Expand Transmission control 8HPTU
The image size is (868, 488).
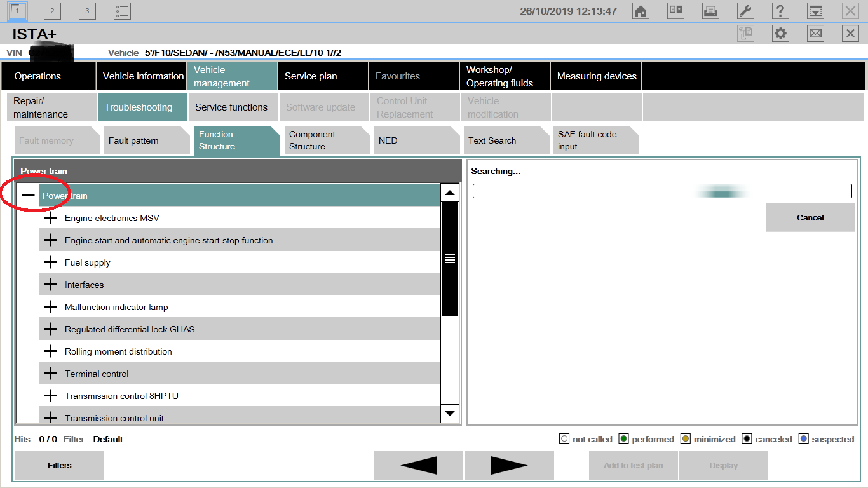point(50,396)
